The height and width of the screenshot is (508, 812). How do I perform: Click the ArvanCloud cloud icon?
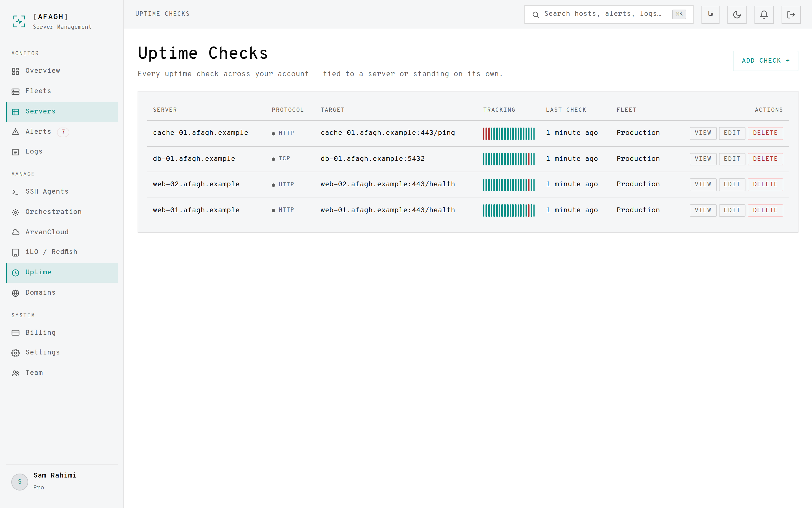(16, 232)
